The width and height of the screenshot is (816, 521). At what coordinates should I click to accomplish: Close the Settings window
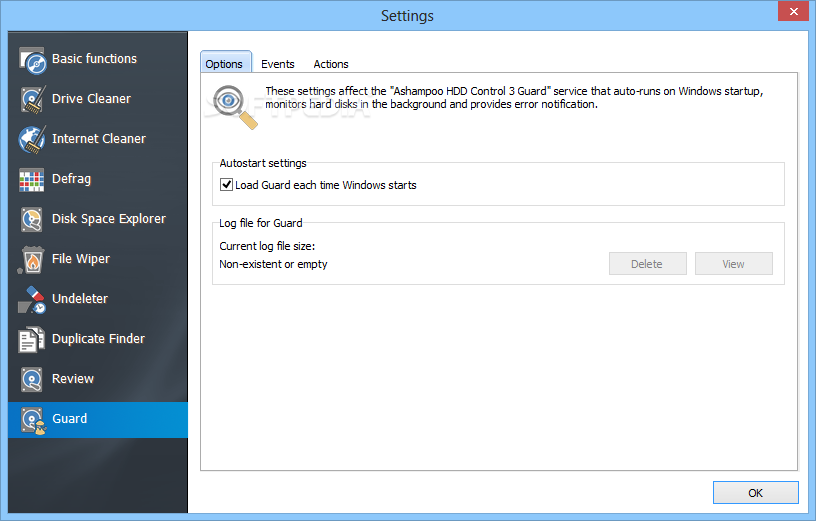793,11
